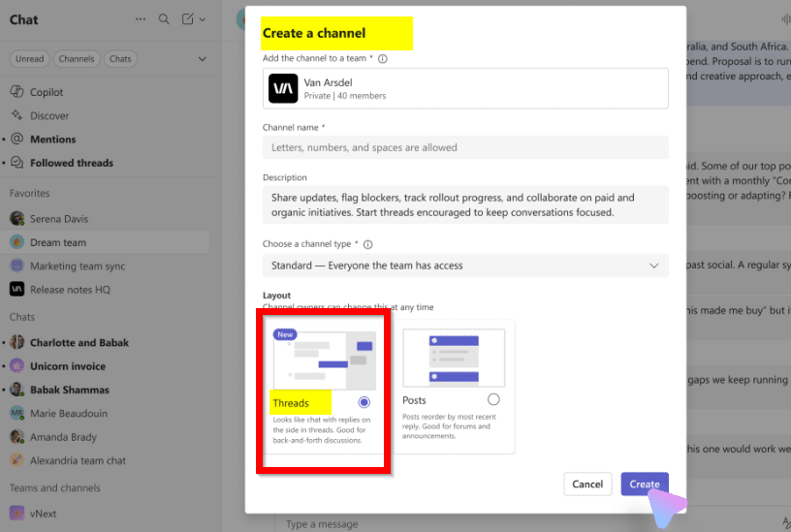Select the Posts layout radio button
The image size is (791, 532).
coord(493,399)
